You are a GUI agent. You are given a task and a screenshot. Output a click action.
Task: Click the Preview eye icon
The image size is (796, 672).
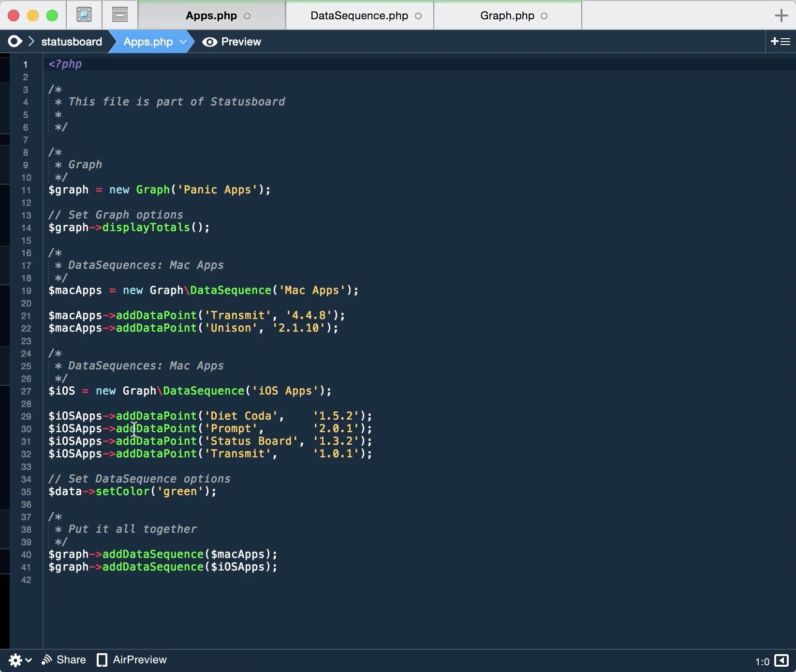(209, 42)
